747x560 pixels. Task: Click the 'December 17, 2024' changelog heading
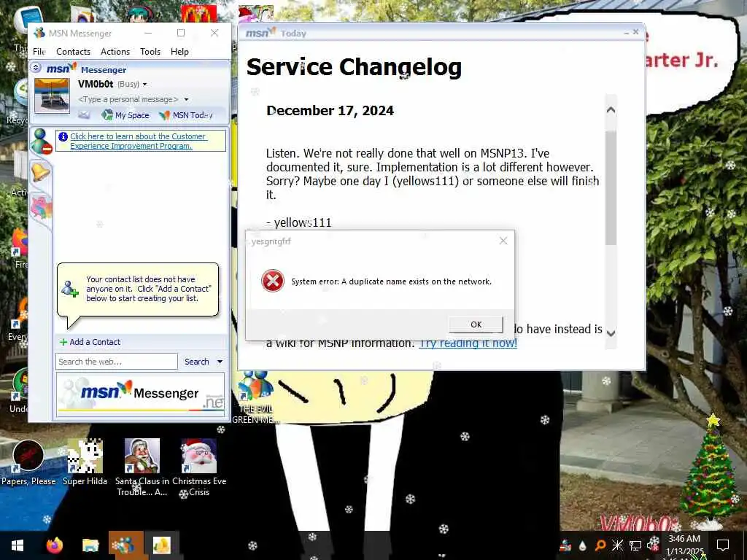point(330,111)
